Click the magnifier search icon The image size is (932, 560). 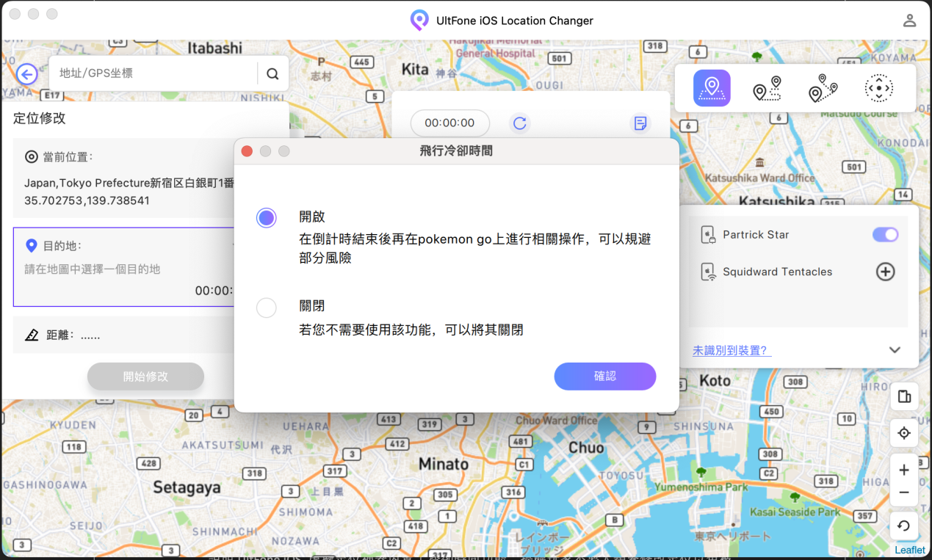tap(272, 73)
